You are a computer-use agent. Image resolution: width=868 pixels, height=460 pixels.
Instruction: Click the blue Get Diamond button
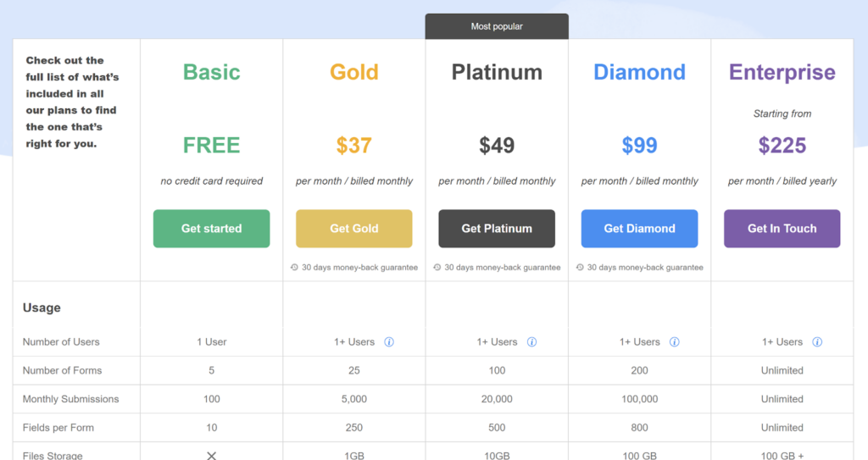[639, 229]
